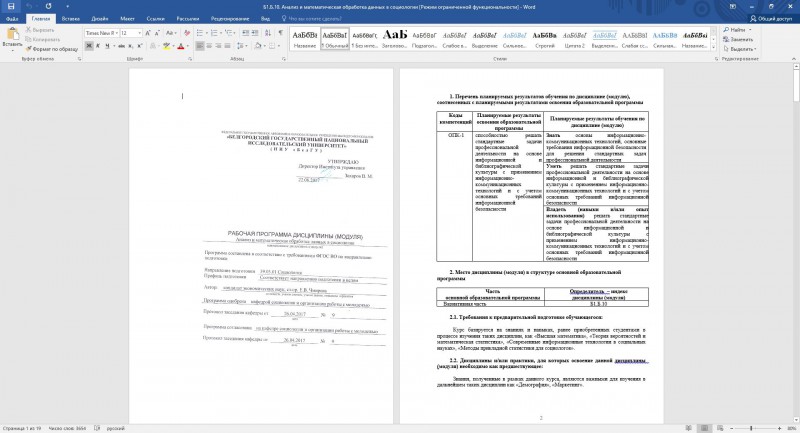Image resolution: width=800 pixels, height=433 pixels.
Task: Clear all formatting eraser icon
Action: coord(187,33)
